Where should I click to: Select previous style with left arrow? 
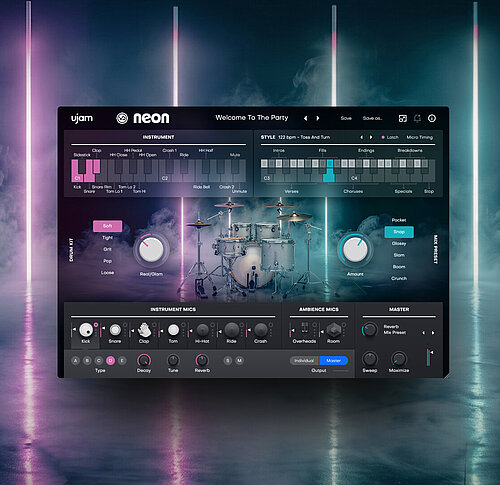coord(361,137)
